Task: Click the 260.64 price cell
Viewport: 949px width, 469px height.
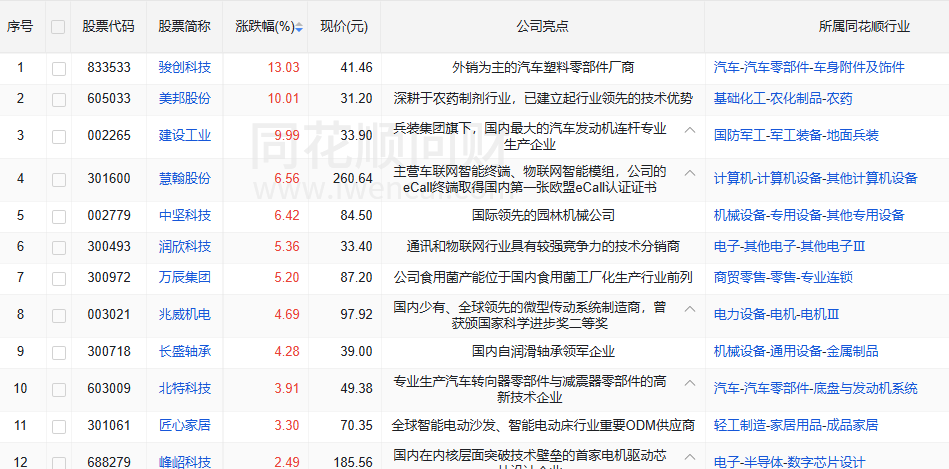Action: pyautogui.click(x=353, y=179)
